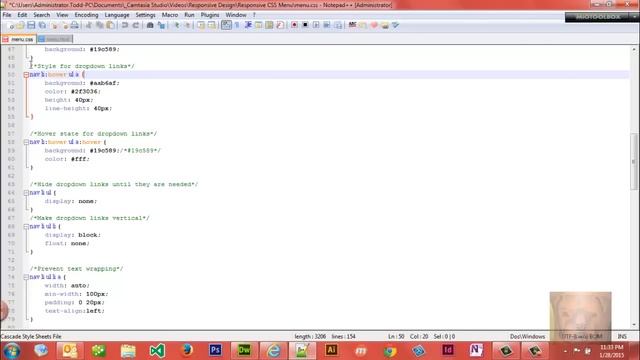Open Firefox from the taskbar
640x360 pixels.
click(186, 350)
